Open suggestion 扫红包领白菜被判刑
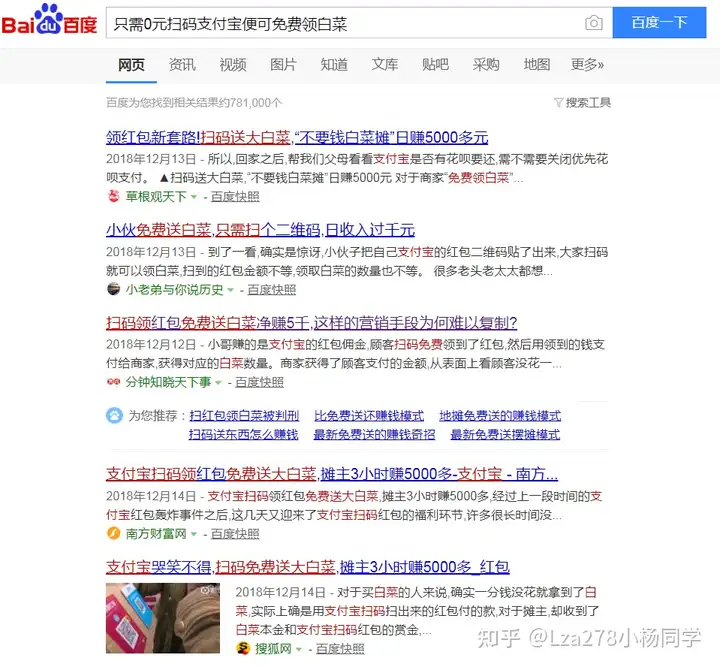Screen dimensions: 720x667 (x=244, y=416)
